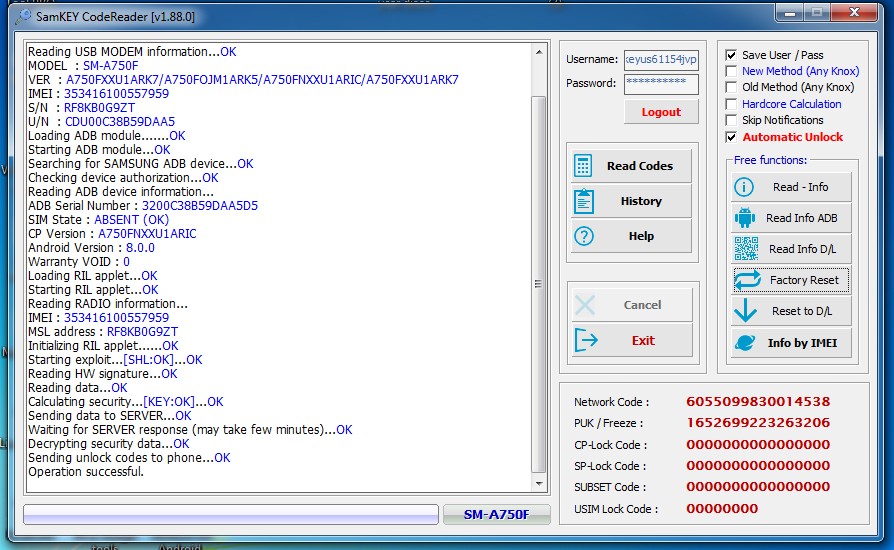Click the QR code icon for Read Info D/L
The width and height of the screenshot is (894, 550).
[746, 248]
